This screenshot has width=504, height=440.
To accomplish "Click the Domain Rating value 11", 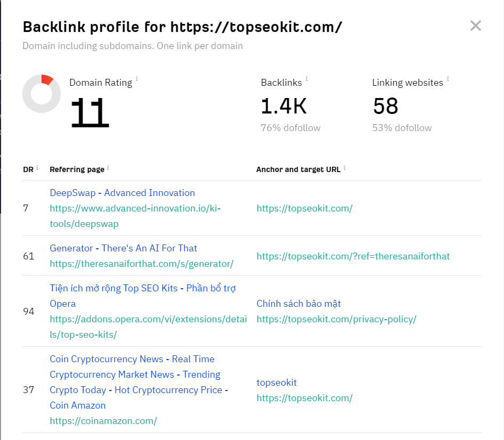I will [x=90, y=112].
